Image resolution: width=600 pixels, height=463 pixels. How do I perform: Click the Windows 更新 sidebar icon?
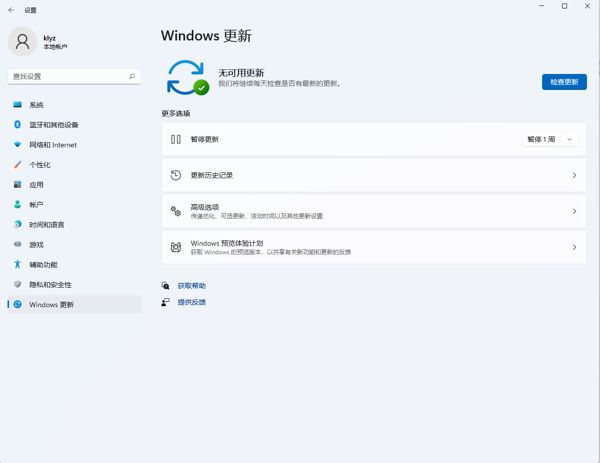18,304
